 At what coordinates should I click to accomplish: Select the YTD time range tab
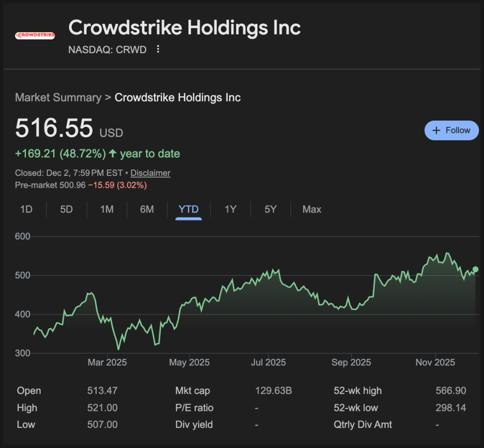point(188,209)
